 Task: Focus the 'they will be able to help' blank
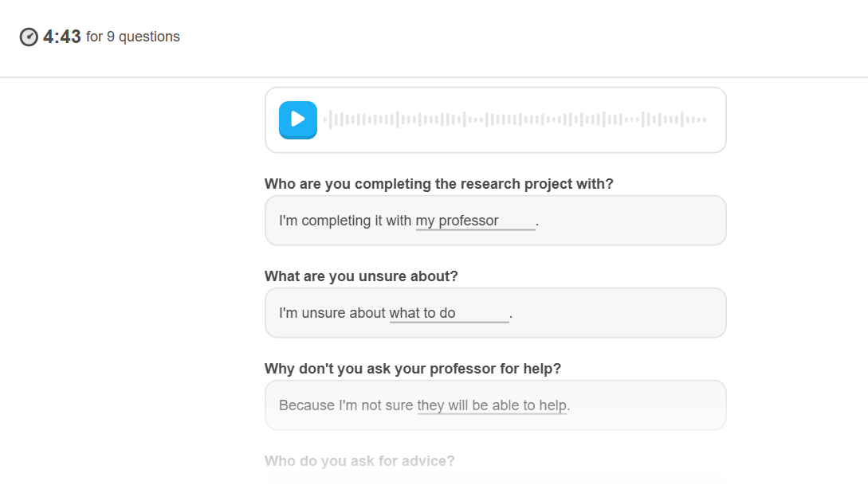(x=492, y=405)
